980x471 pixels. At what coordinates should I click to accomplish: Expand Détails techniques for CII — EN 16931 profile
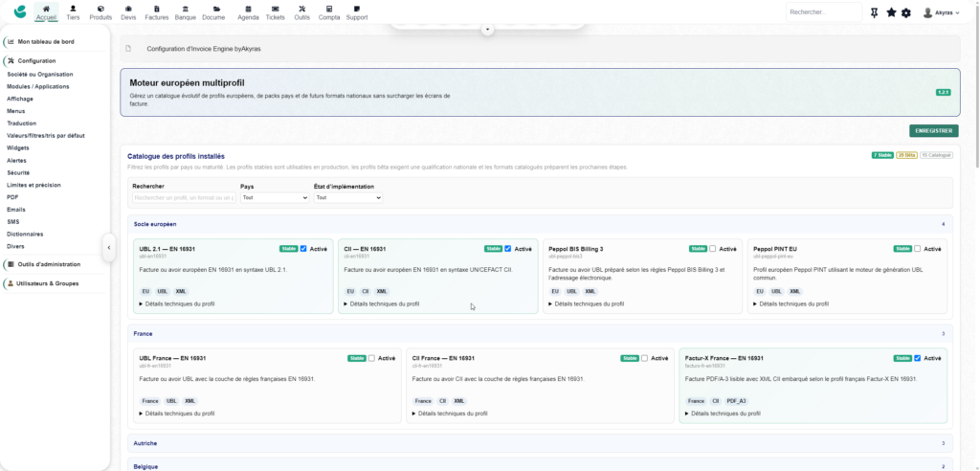(x=381, y=304)
